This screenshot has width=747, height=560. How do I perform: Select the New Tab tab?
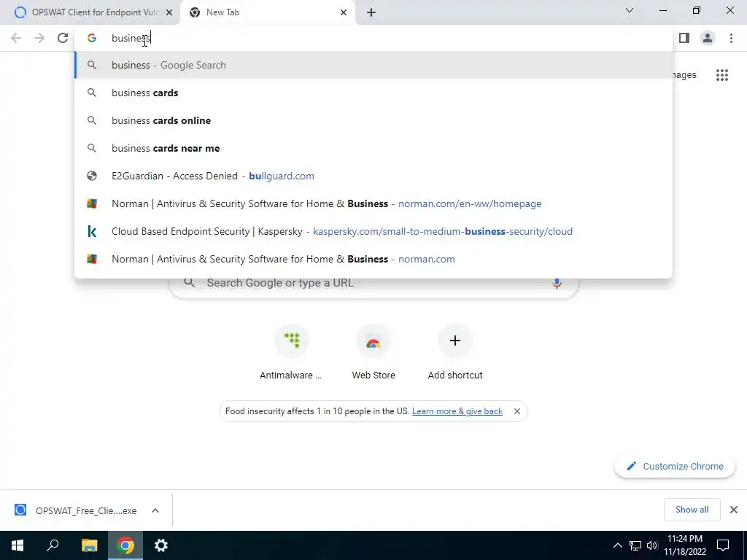(x=268, y=12)
